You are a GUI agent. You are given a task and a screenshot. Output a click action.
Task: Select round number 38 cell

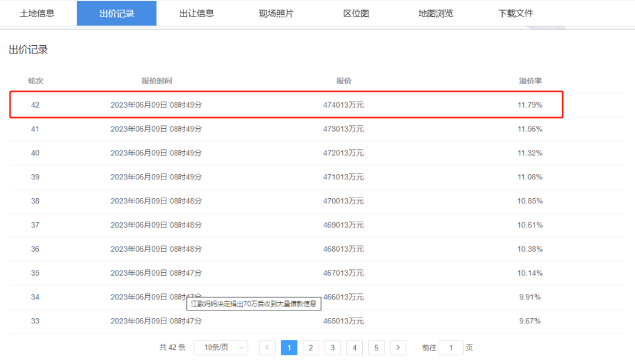pyautogui.click(x=35, y=201)
